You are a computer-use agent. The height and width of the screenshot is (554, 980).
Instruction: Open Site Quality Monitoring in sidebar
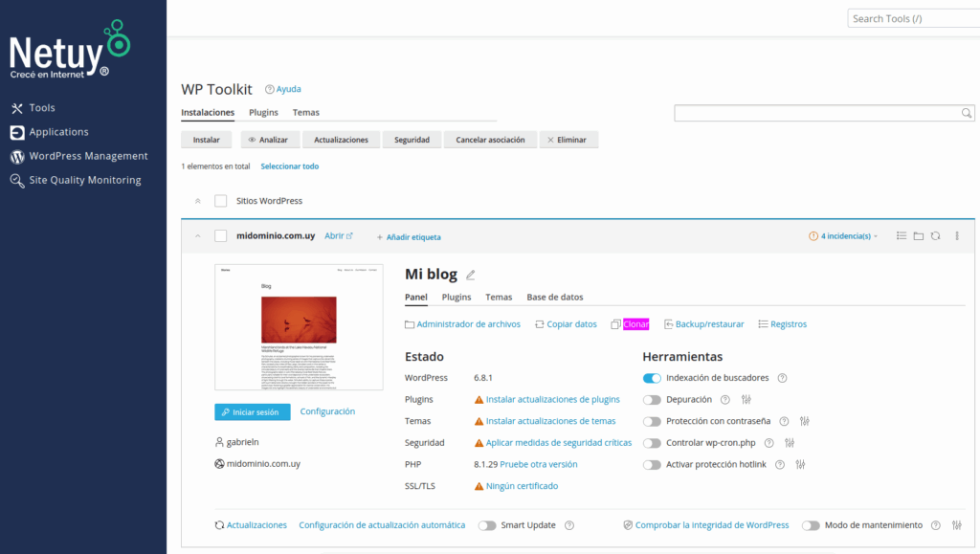point(76,181)
